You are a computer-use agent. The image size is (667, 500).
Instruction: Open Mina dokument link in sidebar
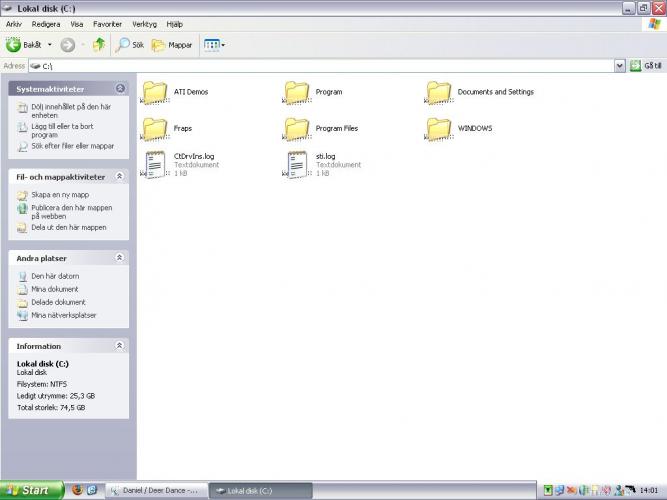[54, 289]
